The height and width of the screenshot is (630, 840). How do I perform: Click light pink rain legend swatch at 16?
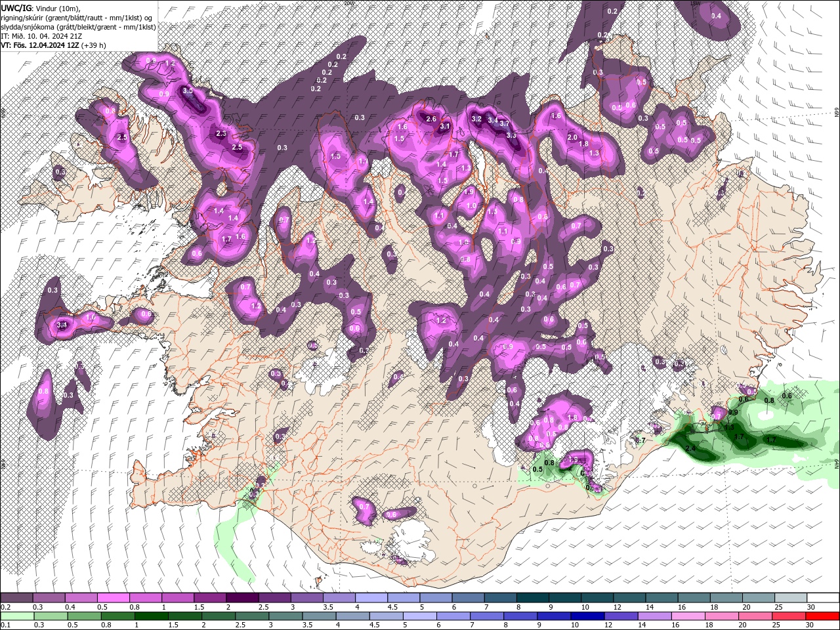point(687,617)
